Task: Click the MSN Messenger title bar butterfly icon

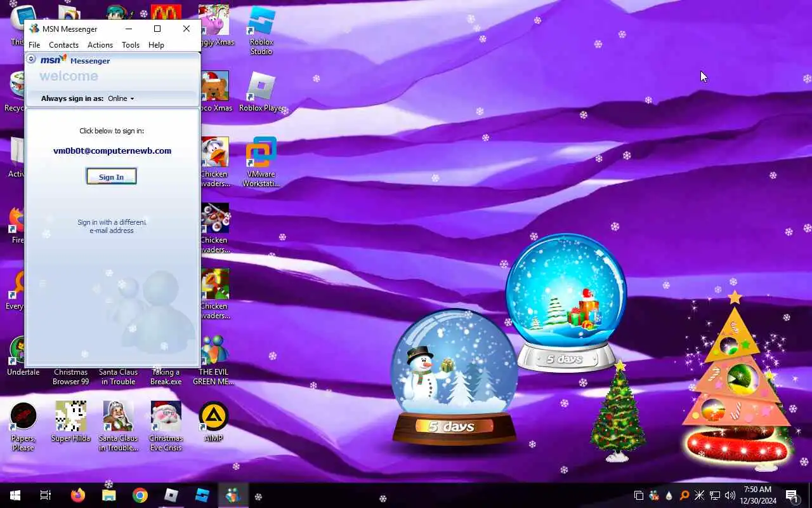Action: [x=34, y=29]
